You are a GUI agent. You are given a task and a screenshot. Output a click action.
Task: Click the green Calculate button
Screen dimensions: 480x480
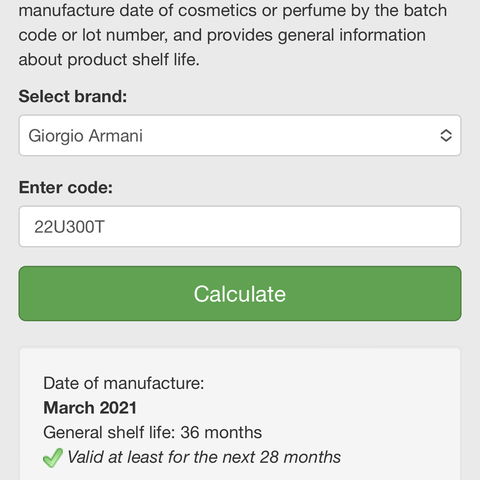[240, 293]
